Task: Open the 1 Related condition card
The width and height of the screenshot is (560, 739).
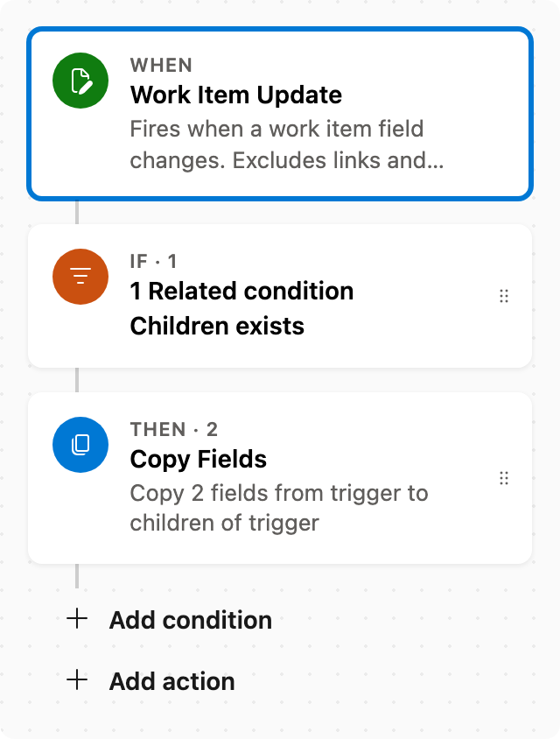Action: click(280, 296)
